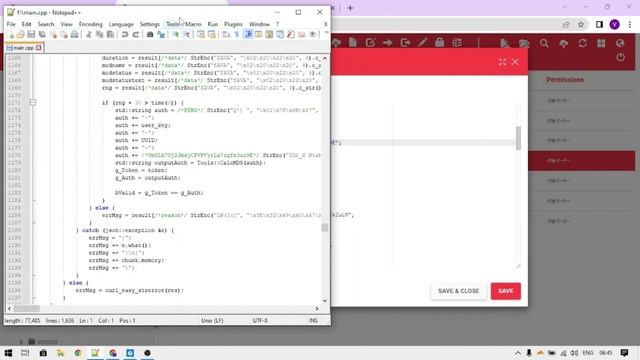Open the Run menu

click(x=213, y=24)
